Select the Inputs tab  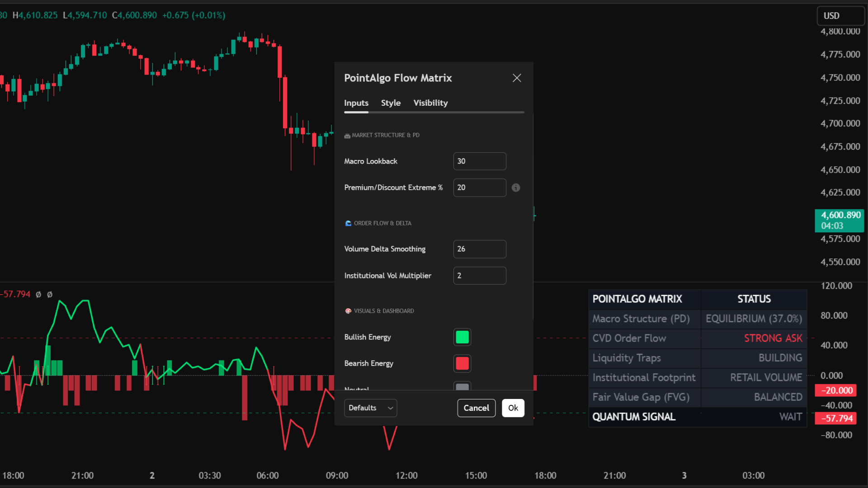(356, 103)
